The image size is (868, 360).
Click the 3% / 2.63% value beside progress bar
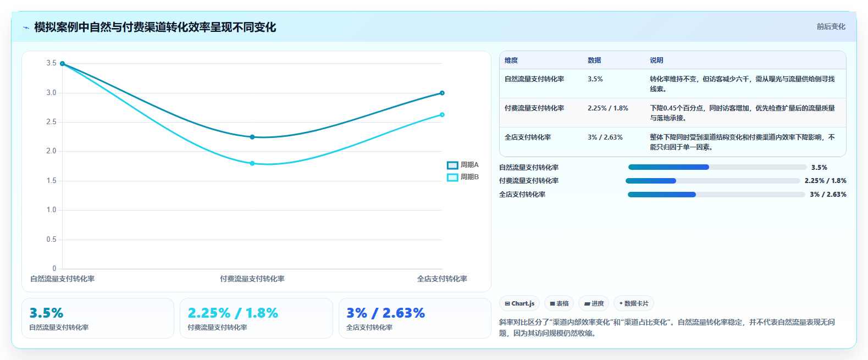tap(828, 195)
